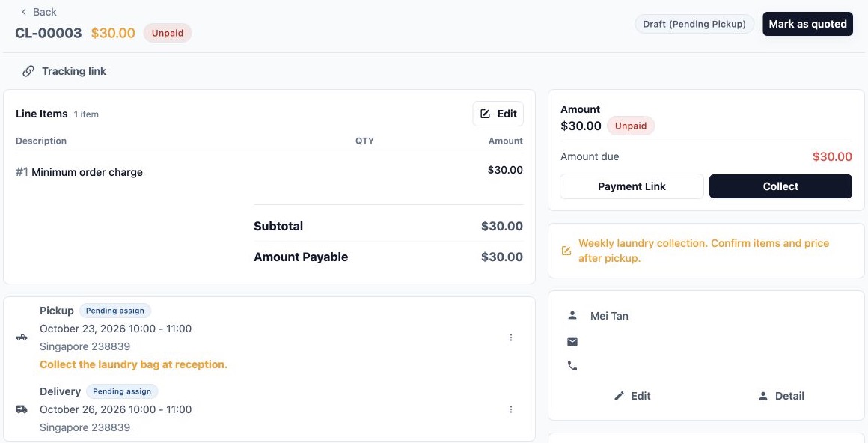Click the orange $30.00 header total
The image size is (868, 443).
coord(113,33)
